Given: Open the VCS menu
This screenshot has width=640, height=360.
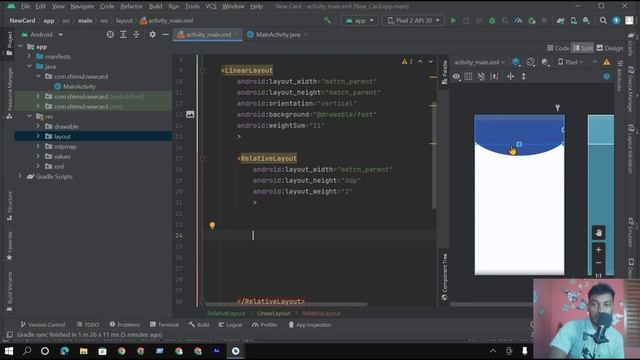Looking at the screenshot, I should click(x=211, y=6).
